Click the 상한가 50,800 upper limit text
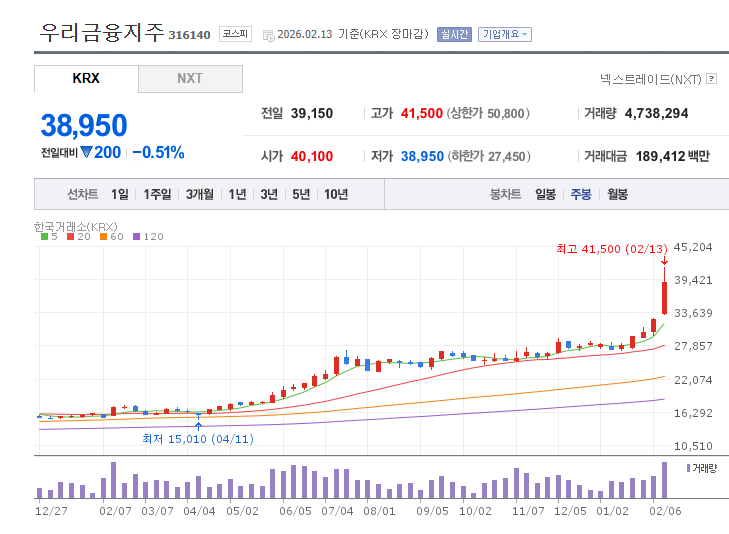 [x=488, y=113]
